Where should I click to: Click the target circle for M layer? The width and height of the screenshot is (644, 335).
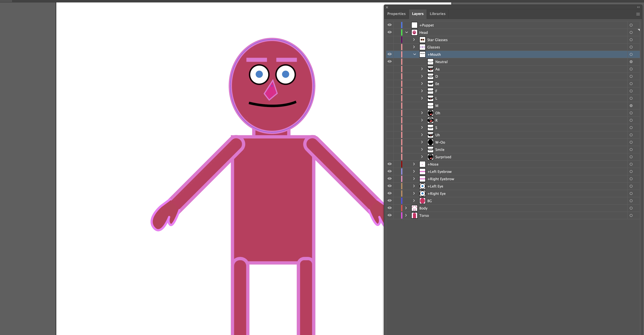[631, 106]
